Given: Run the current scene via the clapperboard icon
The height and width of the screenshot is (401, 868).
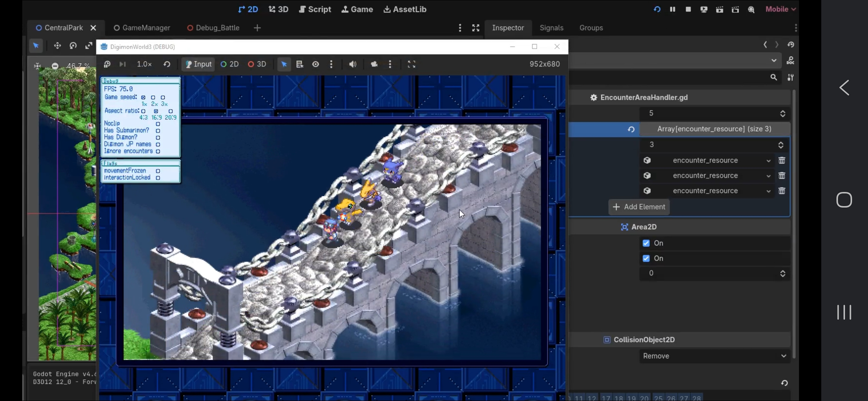Looking at the screenshot, I should pos(720,9).
